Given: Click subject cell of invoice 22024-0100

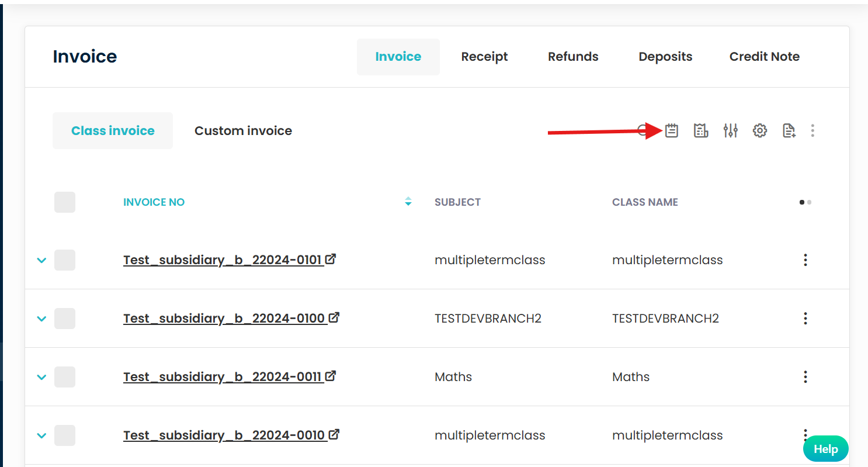Looking at the screenshot, I should [488, 319].
